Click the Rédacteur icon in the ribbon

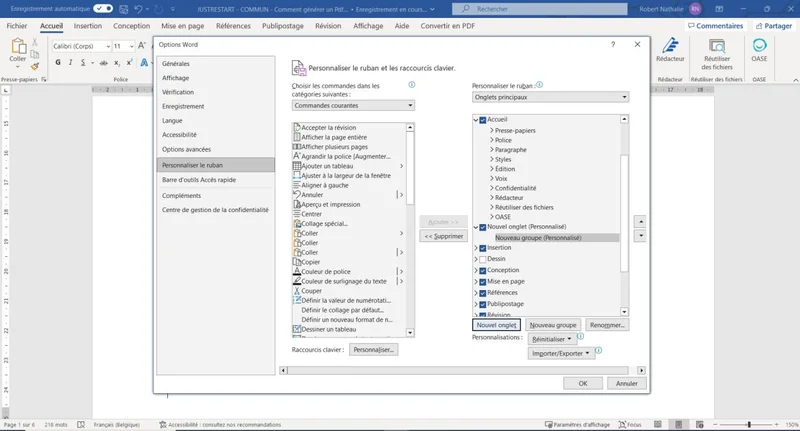[670, 50]
